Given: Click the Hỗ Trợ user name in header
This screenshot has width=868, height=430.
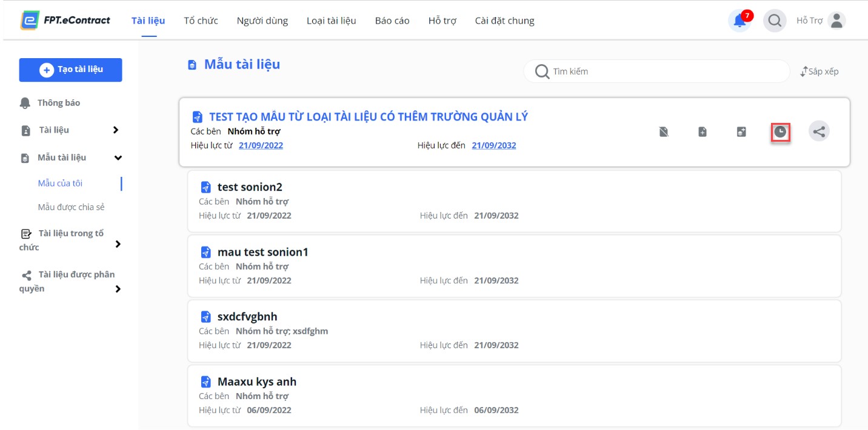Looking at the screenshot, I should point(810,21).
